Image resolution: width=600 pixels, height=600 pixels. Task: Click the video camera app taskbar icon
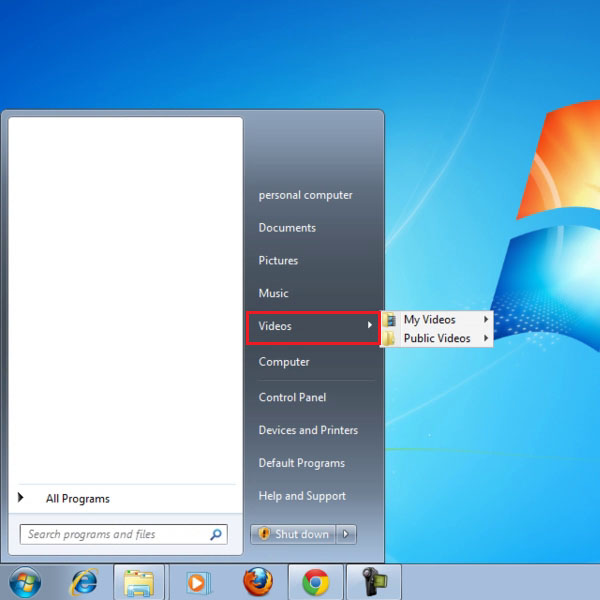(374, 582)
